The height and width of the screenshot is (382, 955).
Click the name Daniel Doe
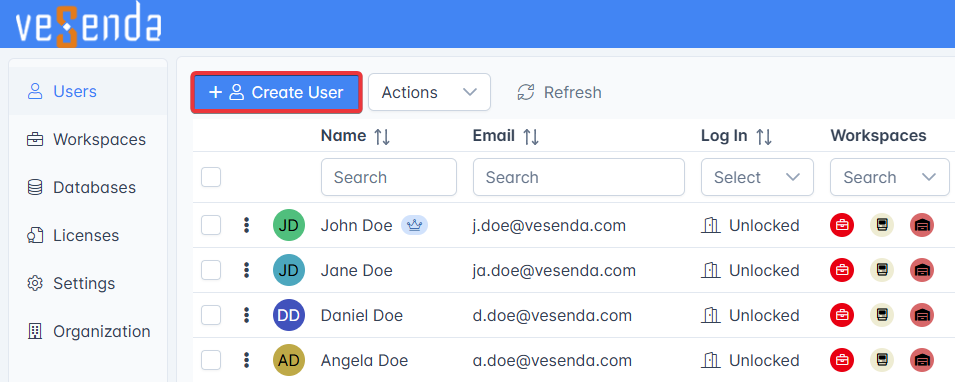[x=362, y=315]
